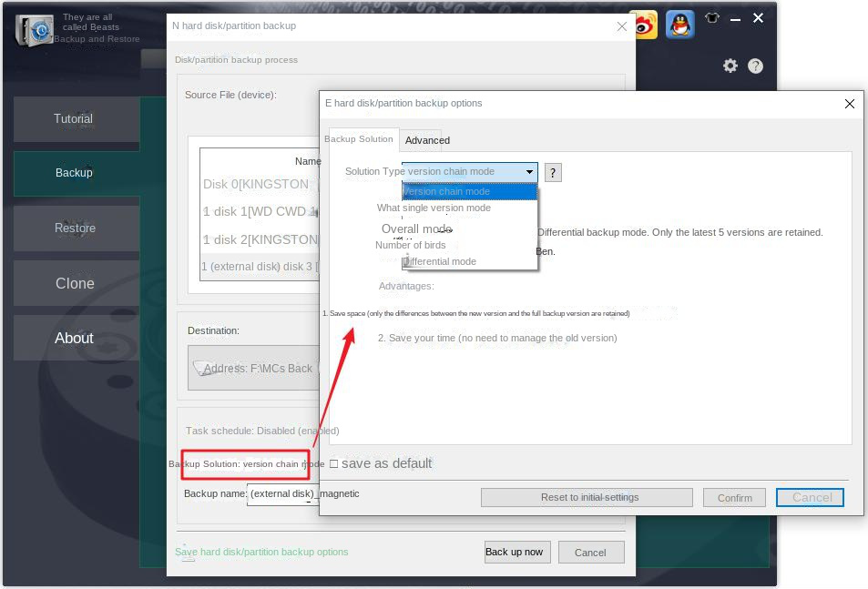Open the Weibo icon in the title bar

[643, 25]
